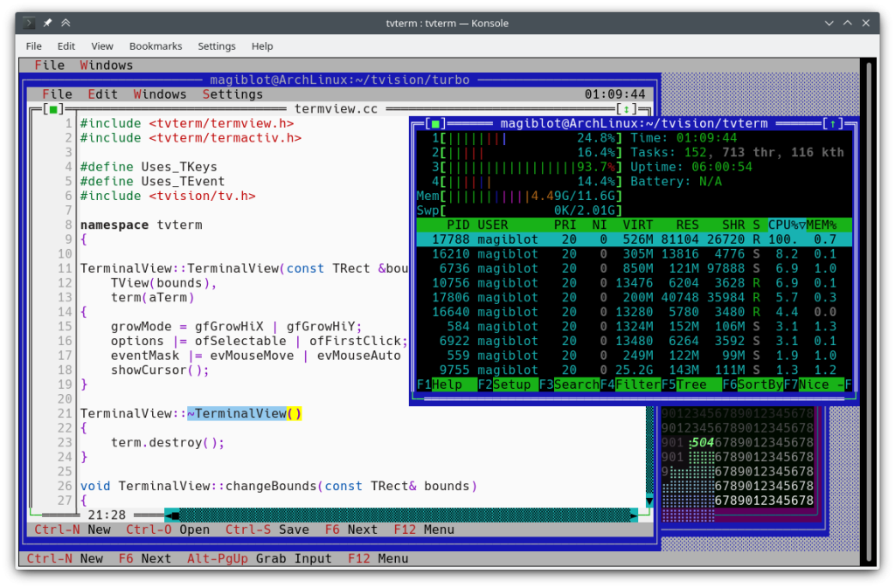Open the Windows menu on tvterm's top bar
Viewport: 895px width, 588px height.
point(107,65)
